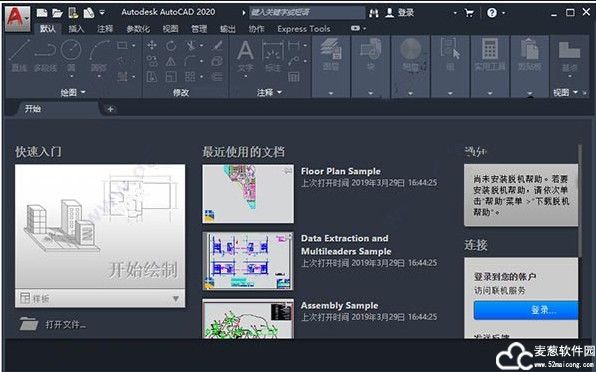Click 开始绘制 to start drawing

tap(100, 226)
